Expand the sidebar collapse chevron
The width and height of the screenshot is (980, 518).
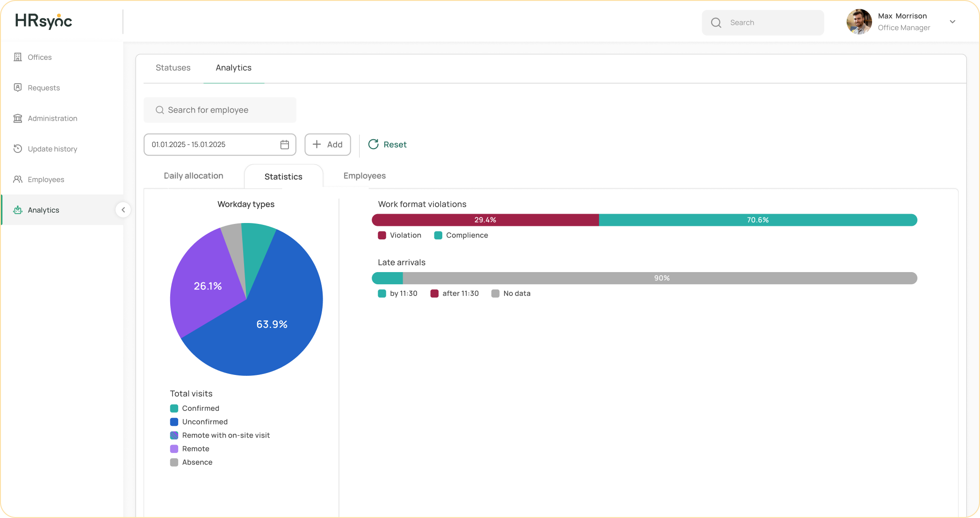pyautogui.click(x=123, y=209)
